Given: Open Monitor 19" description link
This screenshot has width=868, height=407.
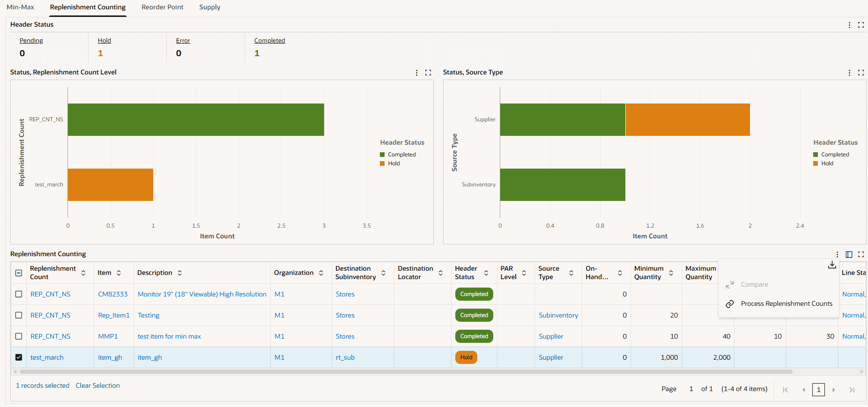Looking at the screenshot, I should click(202, 294).
